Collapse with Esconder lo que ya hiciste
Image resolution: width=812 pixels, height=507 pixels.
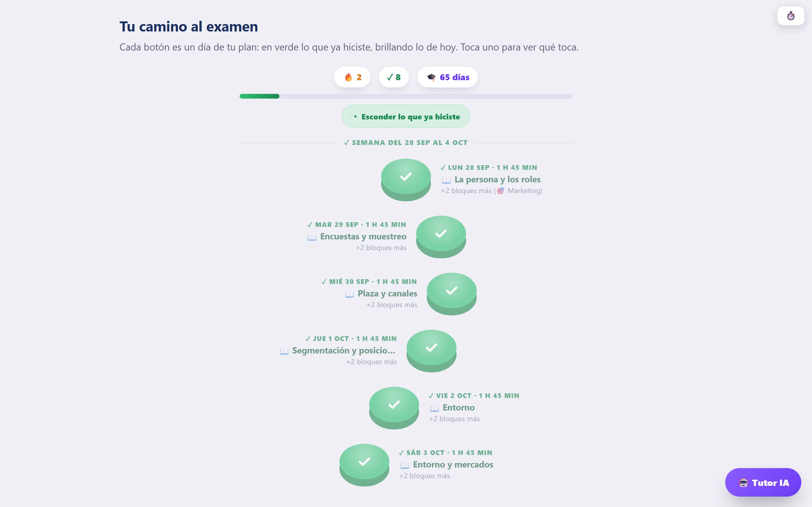pos(406,116)
